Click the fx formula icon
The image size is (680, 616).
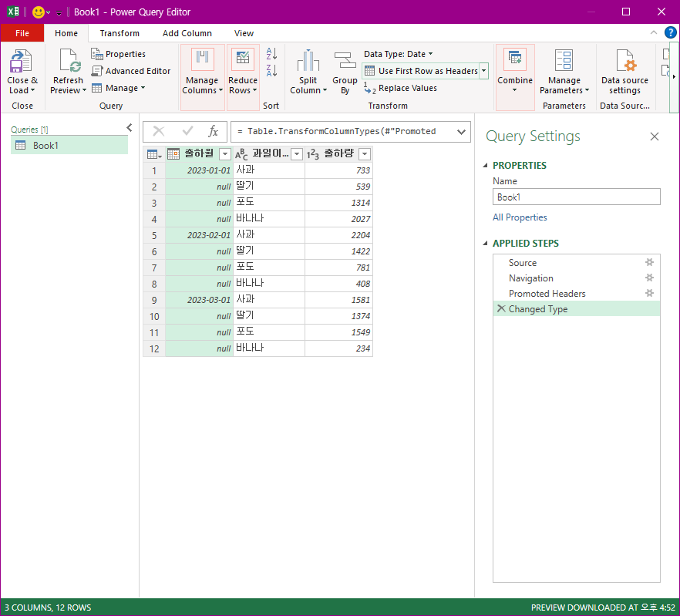tap(213, 131)
